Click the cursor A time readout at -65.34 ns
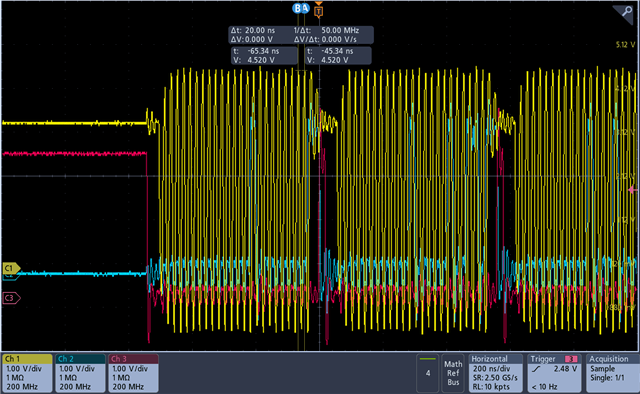 264,56
